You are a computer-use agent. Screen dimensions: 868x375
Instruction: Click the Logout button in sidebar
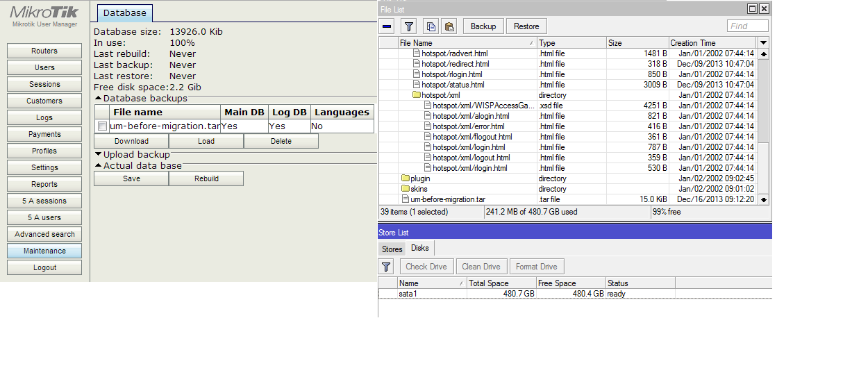(44, 267)
